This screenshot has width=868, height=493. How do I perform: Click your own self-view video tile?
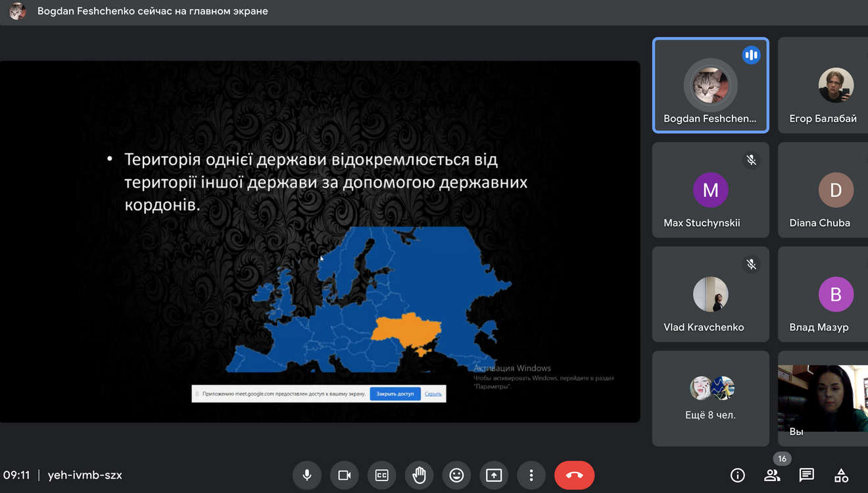823,398
